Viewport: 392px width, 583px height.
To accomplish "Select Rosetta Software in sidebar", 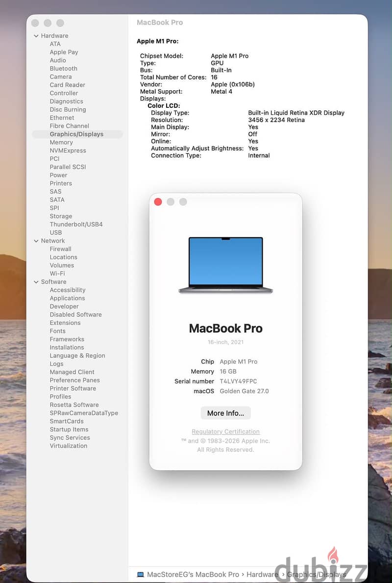I will [74, 405].
